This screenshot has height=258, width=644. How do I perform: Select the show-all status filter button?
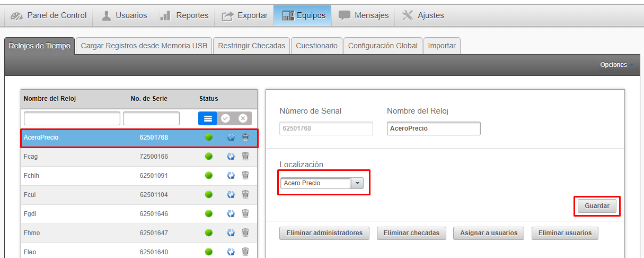tap(208, 118)
